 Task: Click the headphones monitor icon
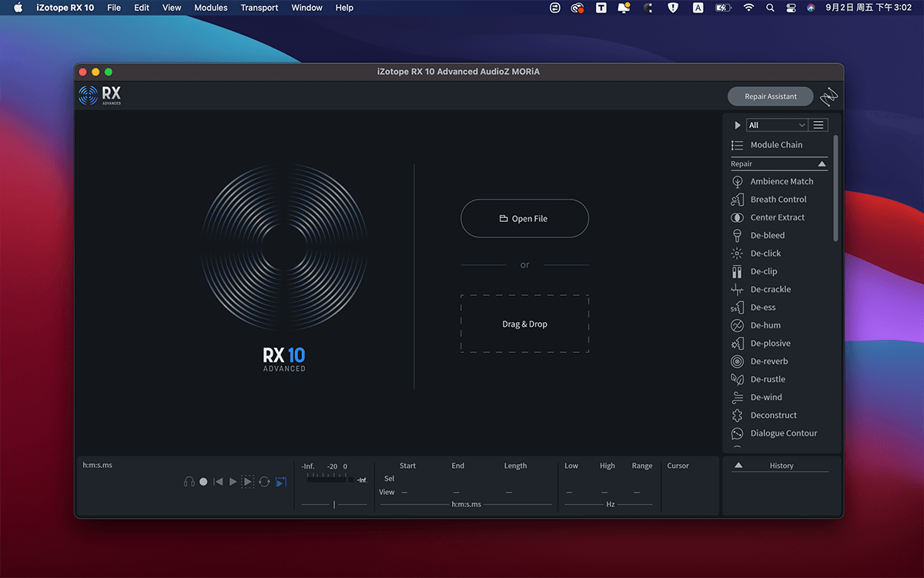click(189, 482)
